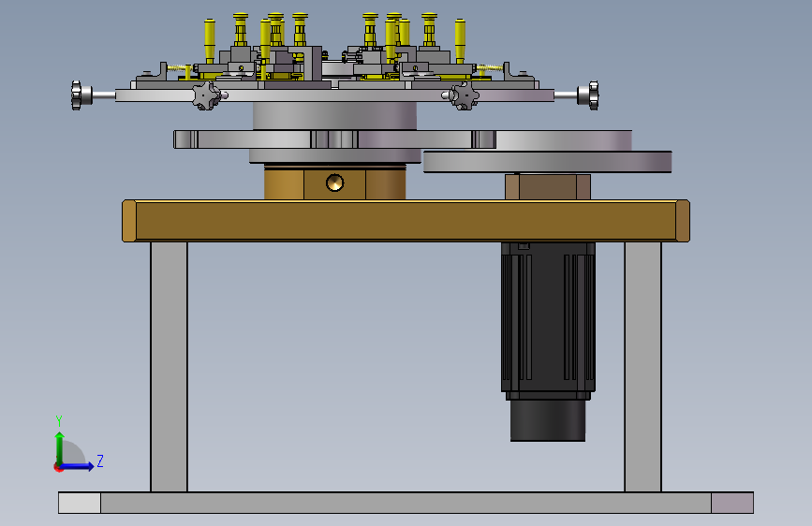Image resolution: width=812 pixels, height=526 pixels.
Task: Pick the gray cylindrical hub under the top plate
Action: pos(334,116)
